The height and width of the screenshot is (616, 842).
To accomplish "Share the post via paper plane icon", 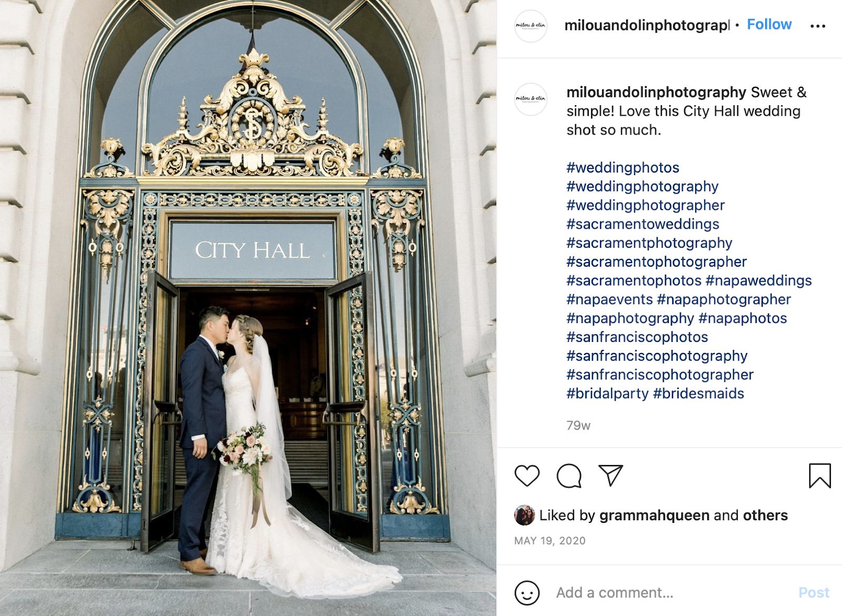I will pyautogui.click(x=610, y=476).
